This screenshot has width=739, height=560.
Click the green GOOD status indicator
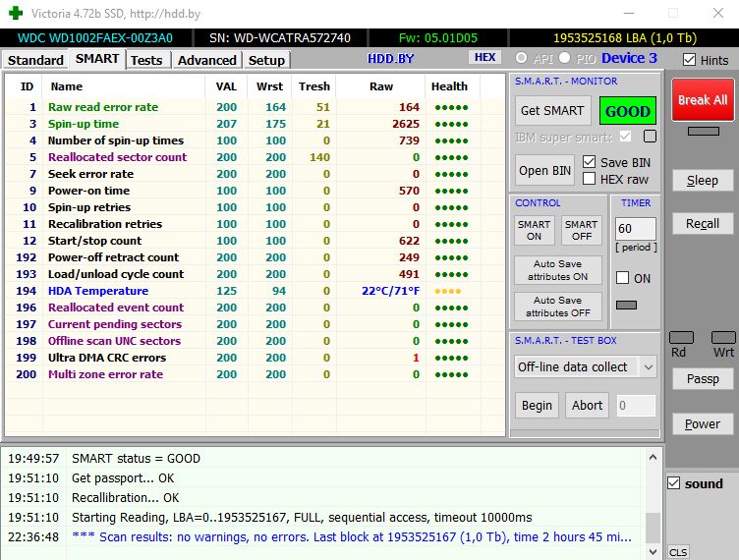pos(628,111)
